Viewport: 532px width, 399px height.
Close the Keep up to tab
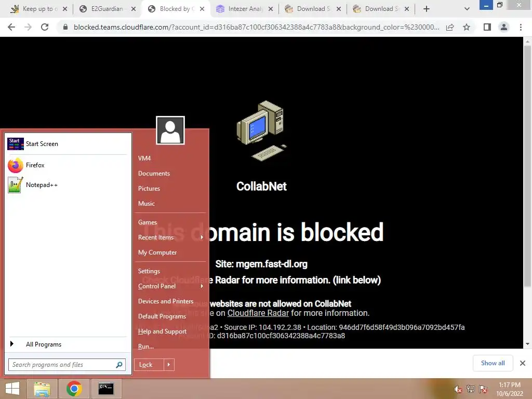(x=65, y=9)
